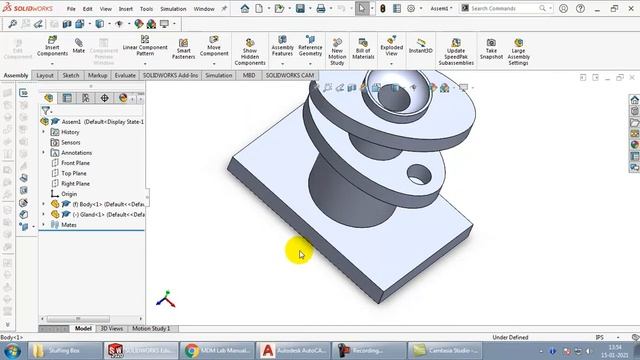
Task: Open Linear Component Pattern dropdown arrow
Action: coord(145,64)
